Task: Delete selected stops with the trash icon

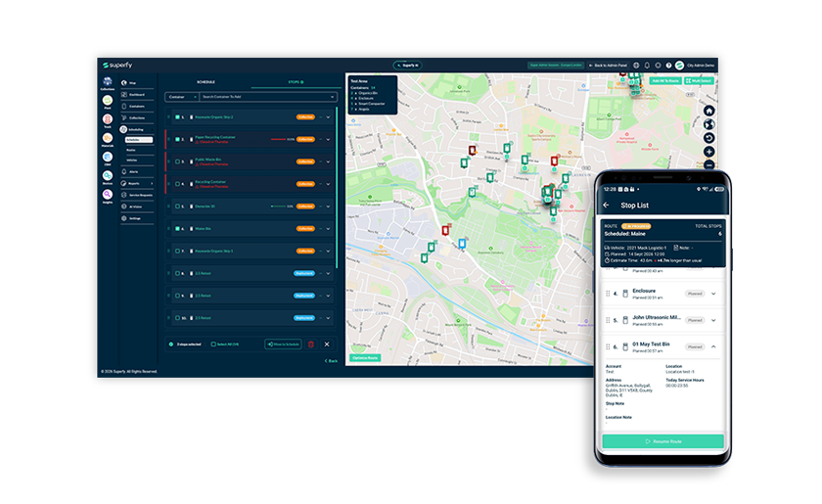Action: point(311,344)
